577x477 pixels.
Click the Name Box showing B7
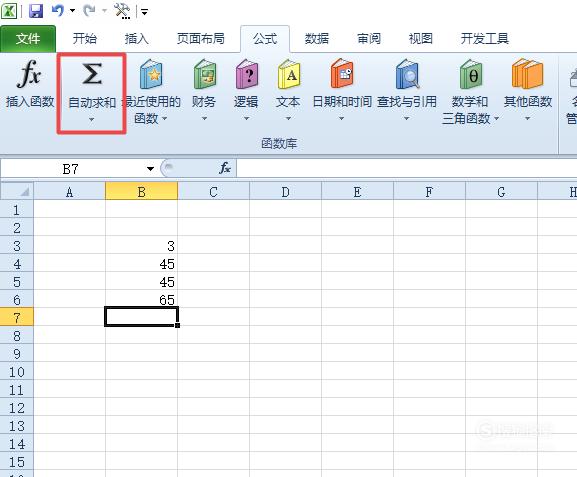[71, 169]
